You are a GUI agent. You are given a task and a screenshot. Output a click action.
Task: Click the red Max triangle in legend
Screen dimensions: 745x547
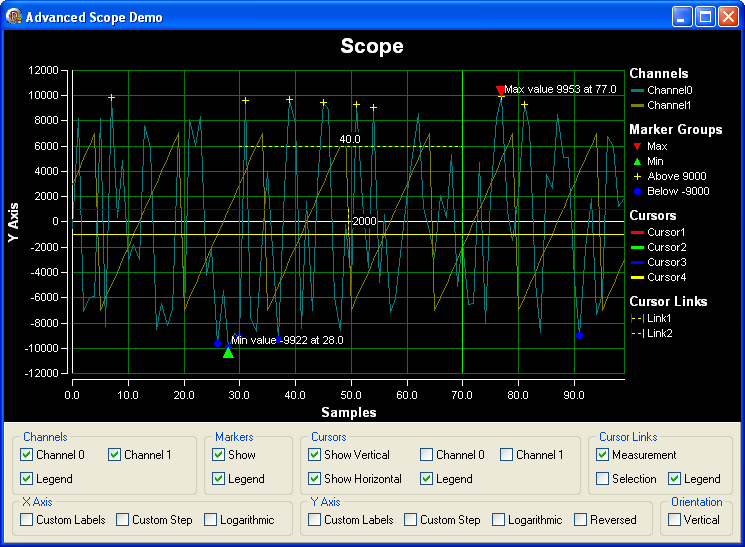[x=636, y=146]
